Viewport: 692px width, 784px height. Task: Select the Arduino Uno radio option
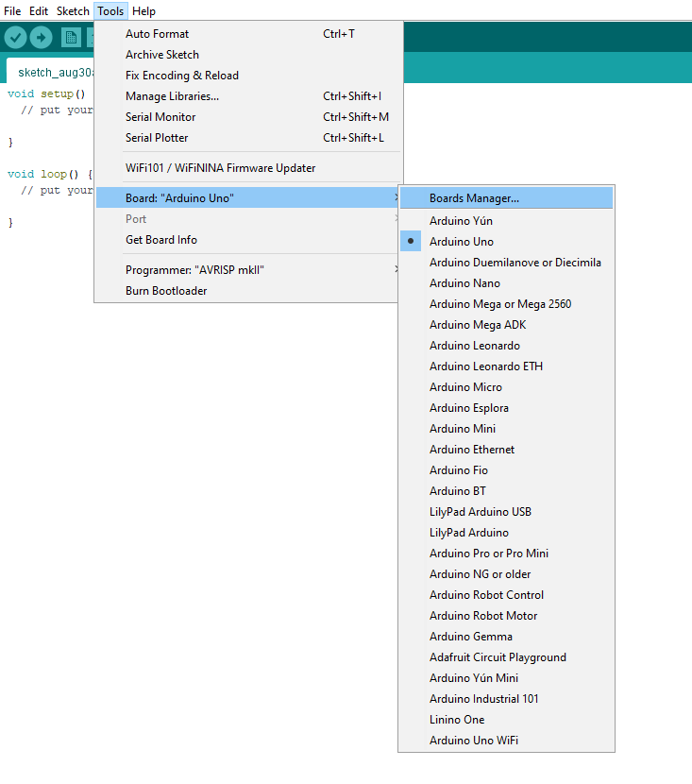coord(507,242)
